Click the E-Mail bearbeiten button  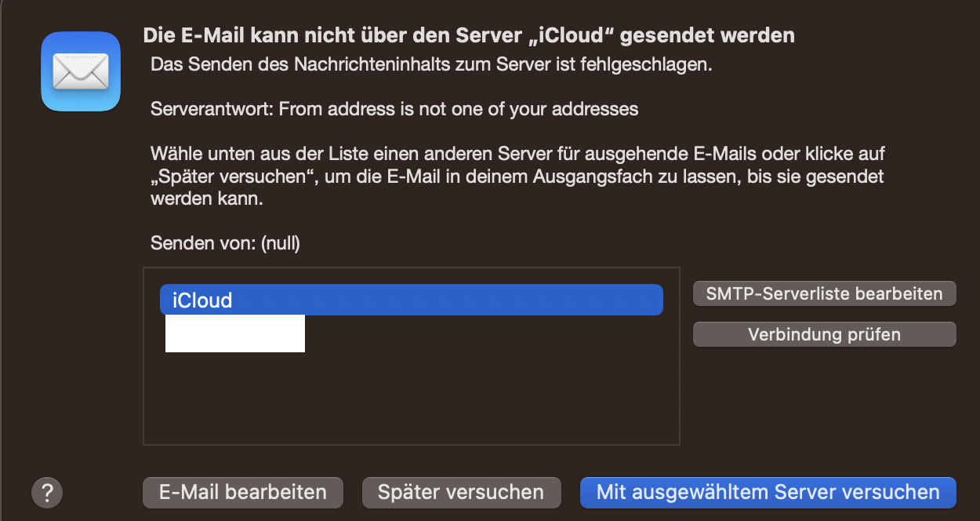pyautogui.click(x=242, y=493)
